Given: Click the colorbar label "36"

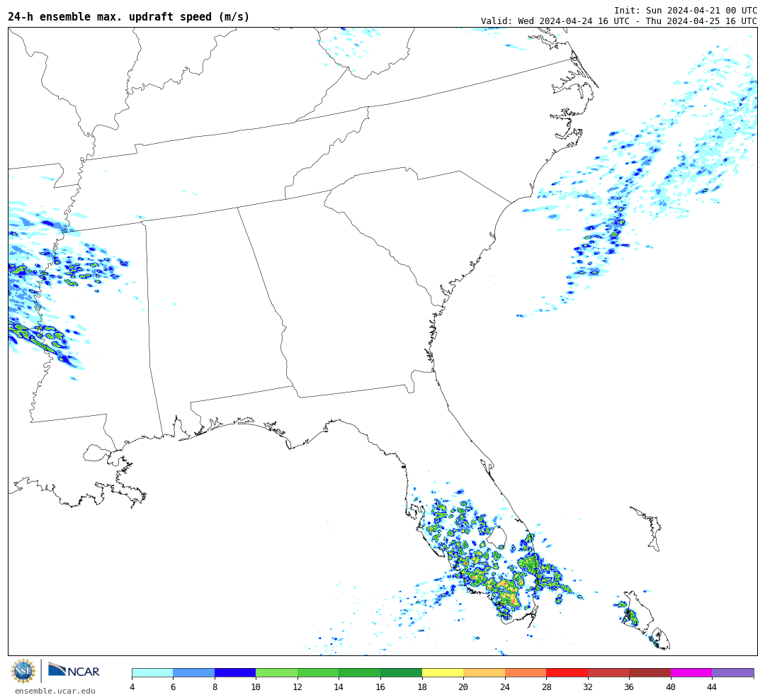Looking at the screenshot, I should pyautogui.click(x=630, y=687).
